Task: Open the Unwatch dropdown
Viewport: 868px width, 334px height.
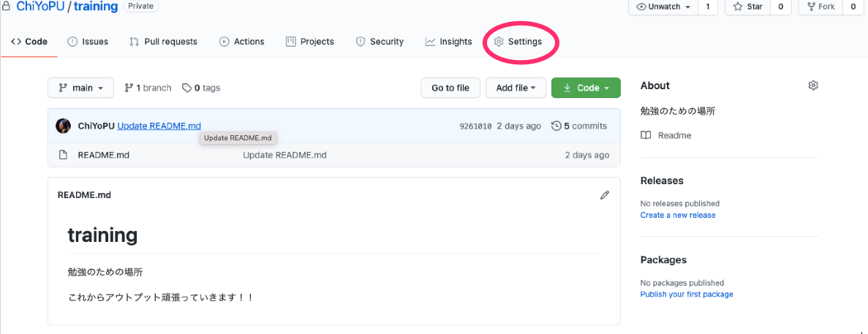Action: [x=663, y=7]
